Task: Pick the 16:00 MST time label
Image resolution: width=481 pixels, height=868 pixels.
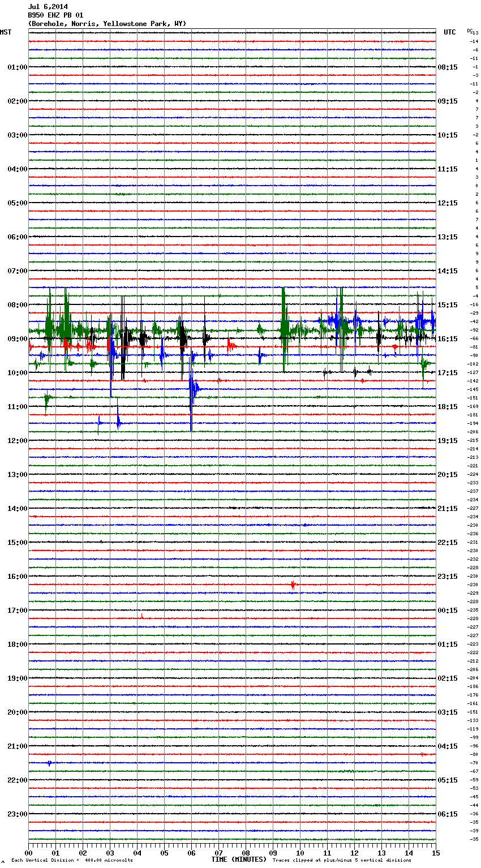Action: click(x=17, y=577)
